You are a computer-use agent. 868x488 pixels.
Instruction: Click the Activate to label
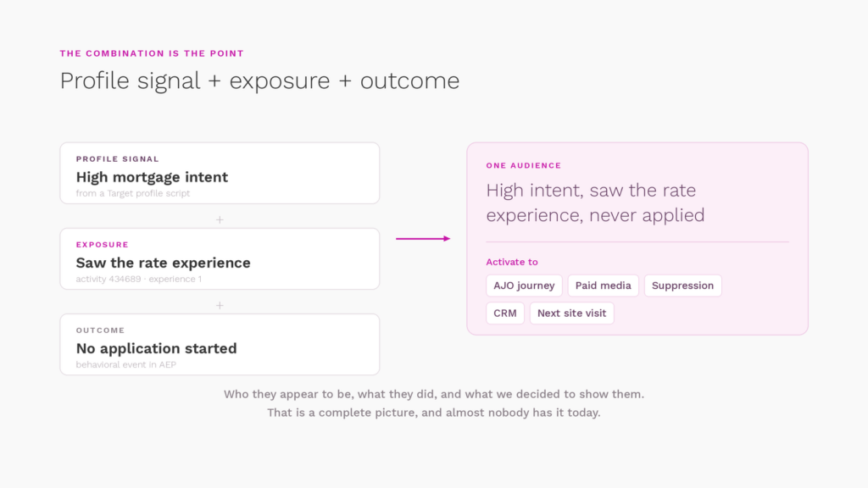coord(511,262)
